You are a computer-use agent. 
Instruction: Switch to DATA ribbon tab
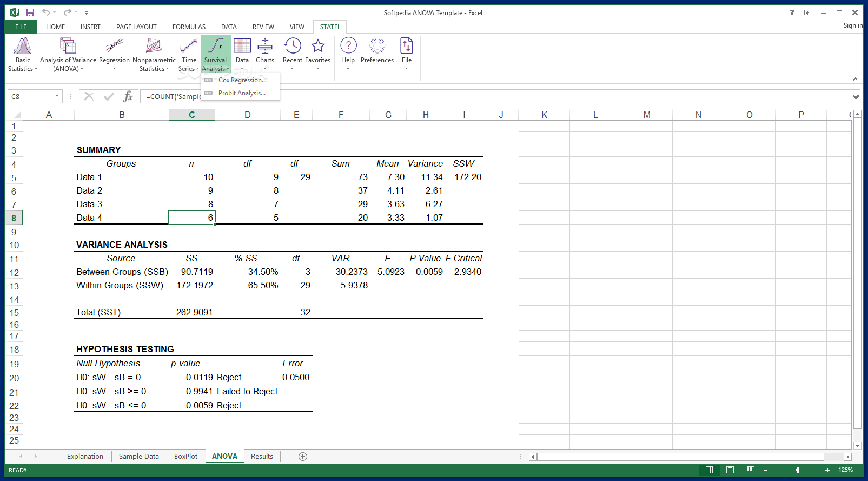tap(229, 27)
